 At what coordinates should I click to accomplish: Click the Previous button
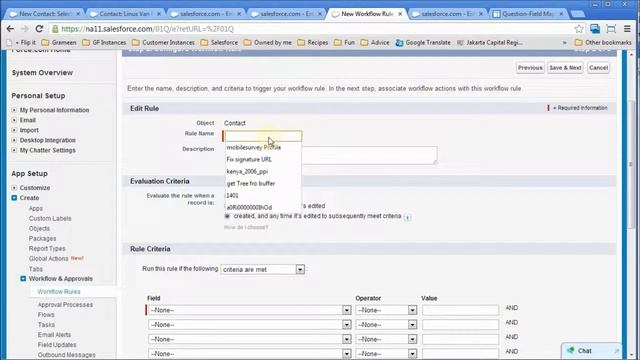[x=530, y=68]
